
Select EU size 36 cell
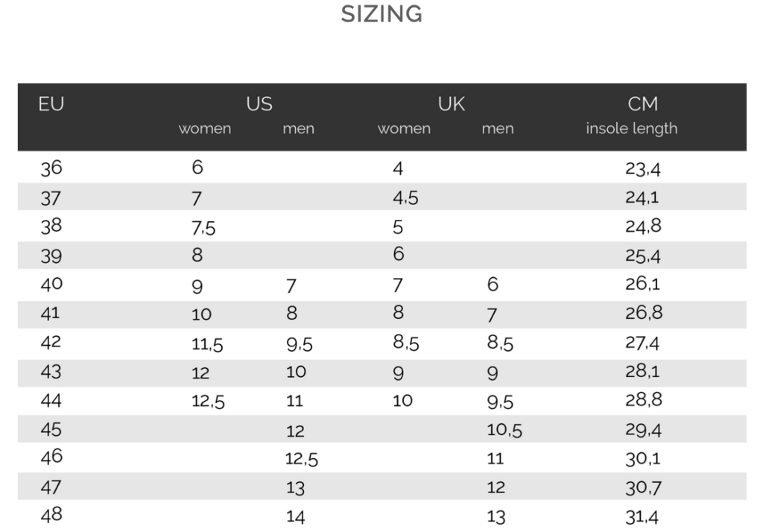(x=51, y=168)
